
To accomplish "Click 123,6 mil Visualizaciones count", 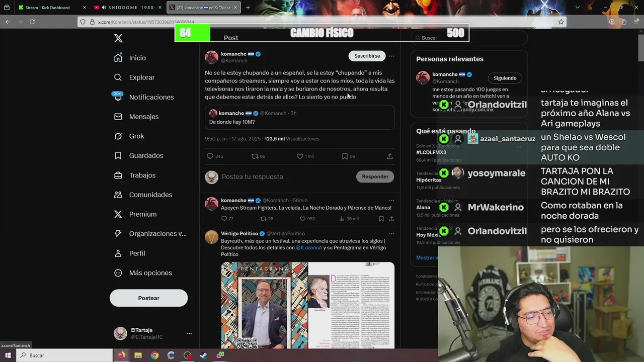I will coord(292,139).
